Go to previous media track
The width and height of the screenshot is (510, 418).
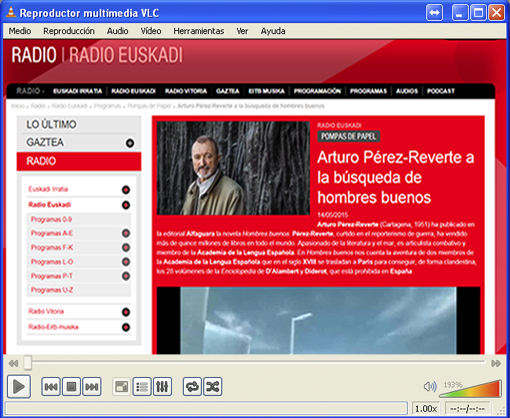pos(51,387)
